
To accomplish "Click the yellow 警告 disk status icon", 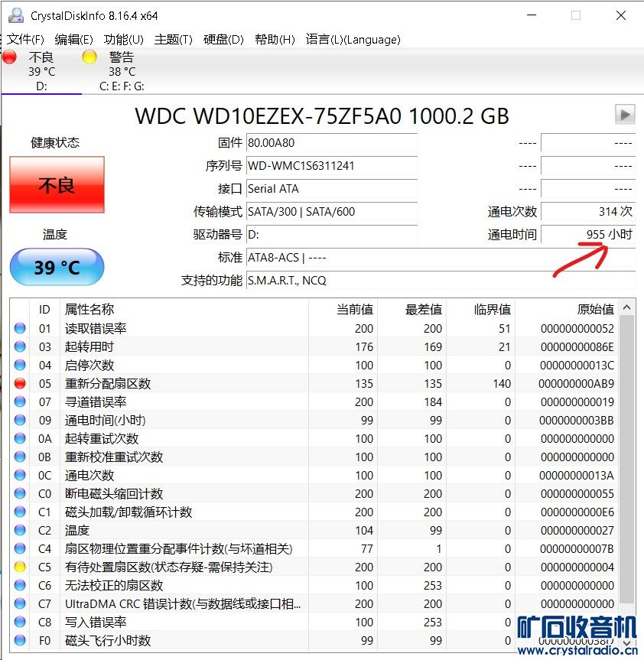I will click(x=89, y=57).
